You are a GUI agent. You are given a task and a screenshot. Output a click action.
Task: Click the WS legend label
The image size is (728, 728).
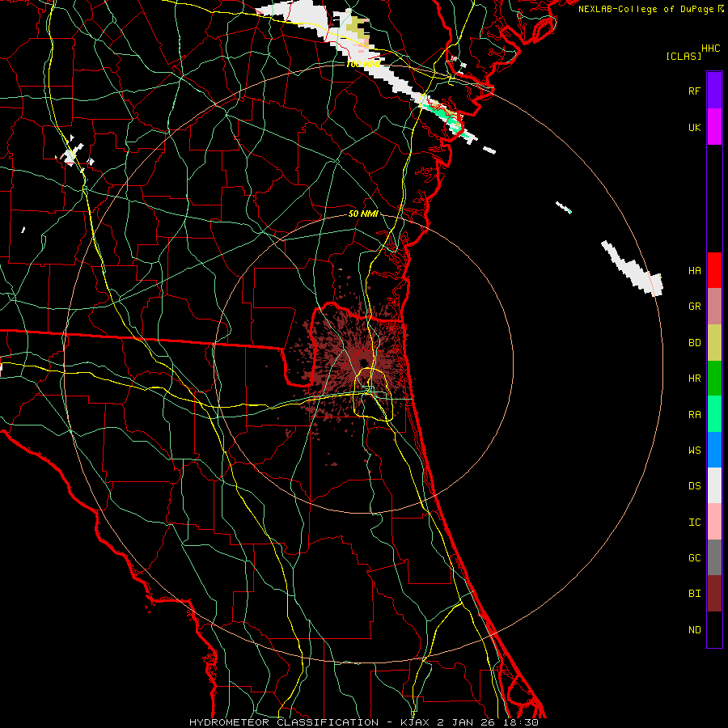[x=694, y=451]
